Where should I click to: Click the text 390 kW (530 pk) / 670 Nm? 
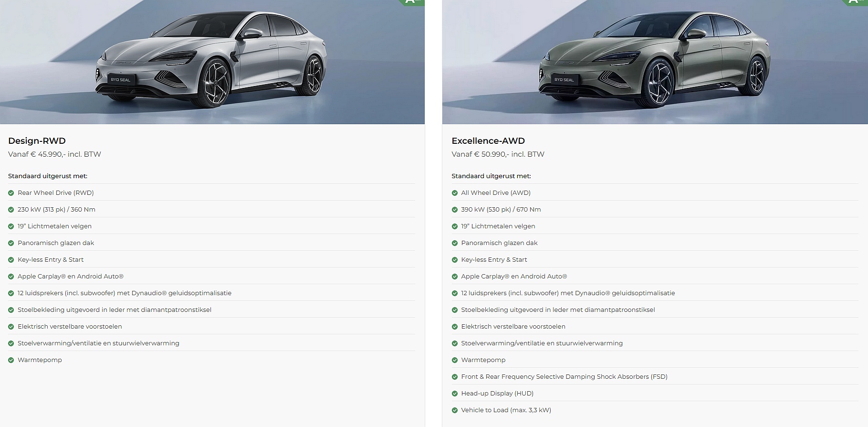501,210
